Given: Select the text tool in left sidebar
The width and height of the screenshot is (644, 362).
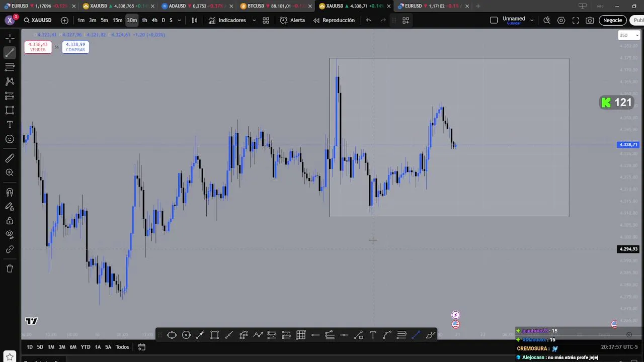Looking at the screenshot, I should pyautogui.click(x=10, y=125).
